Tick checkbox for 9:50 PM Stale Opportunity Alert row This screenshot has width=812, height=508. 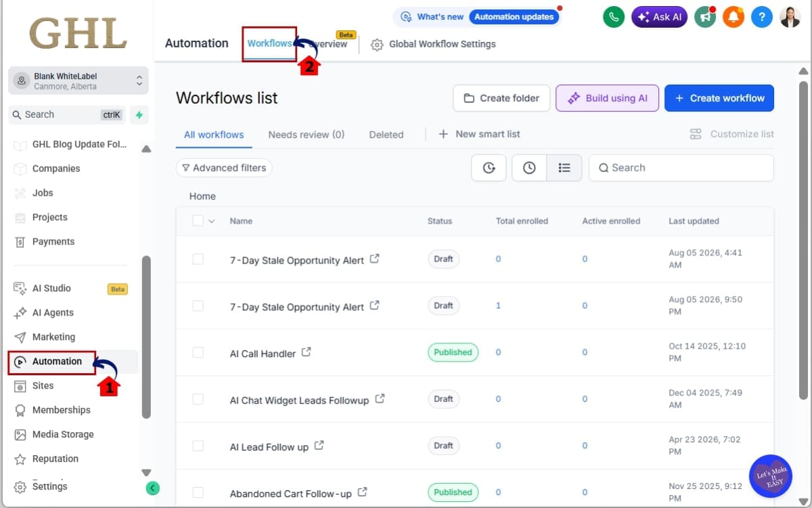pos(198,305)
